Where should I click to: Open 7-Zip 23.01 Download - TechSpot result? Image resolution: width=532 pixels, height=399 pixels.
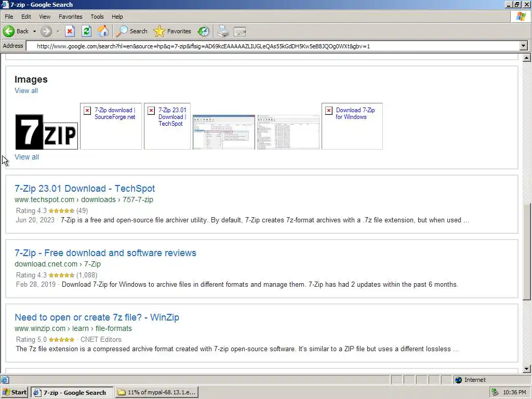85,189
